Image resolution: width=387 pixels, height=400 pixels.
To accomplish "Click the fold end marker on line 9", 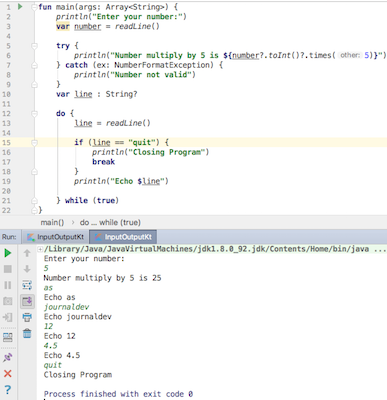I will coord(34,85).
